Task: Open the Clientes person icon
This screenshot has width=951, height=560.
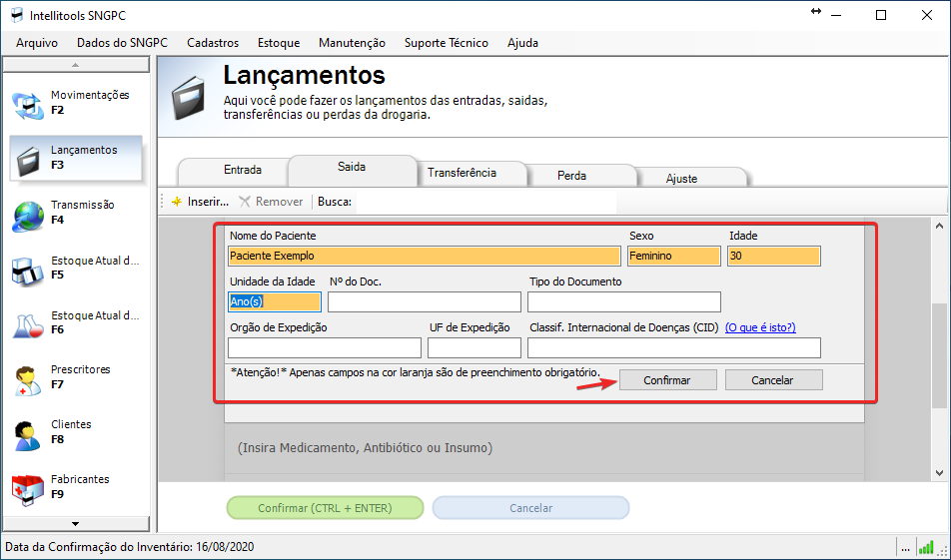Action: pos(25,432)
